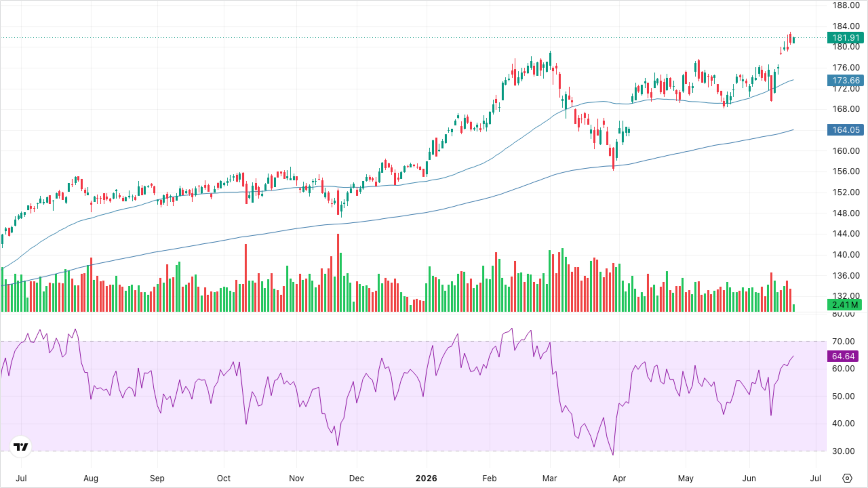Click the RSI value label 64.64
This screenshot has height=488, width=868.
tap(843, 356)
